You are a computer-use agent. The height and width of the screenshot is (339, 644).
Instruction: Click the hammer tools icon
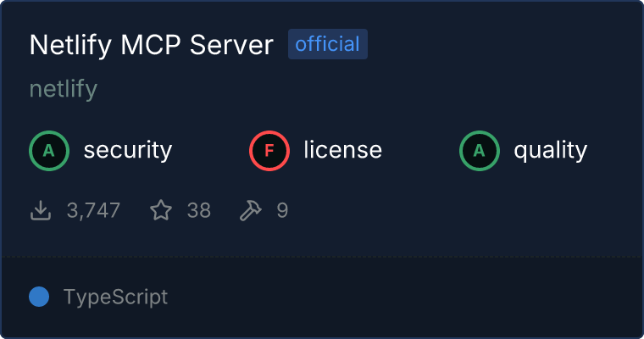pos(251,210)
